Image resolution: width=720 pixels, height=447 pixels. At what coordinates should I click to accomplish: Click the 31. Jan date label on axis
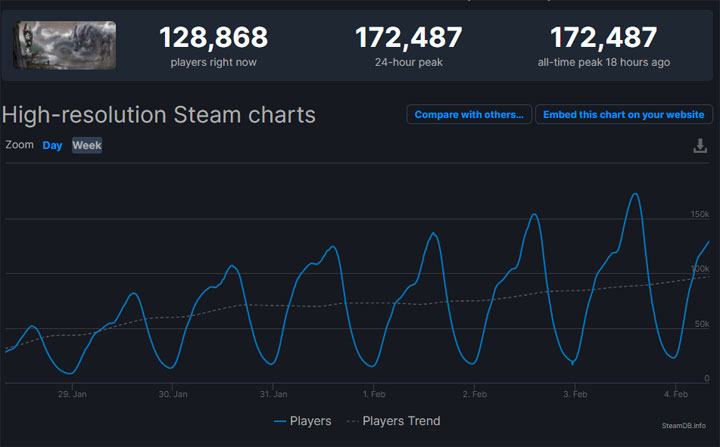(273, 394)
